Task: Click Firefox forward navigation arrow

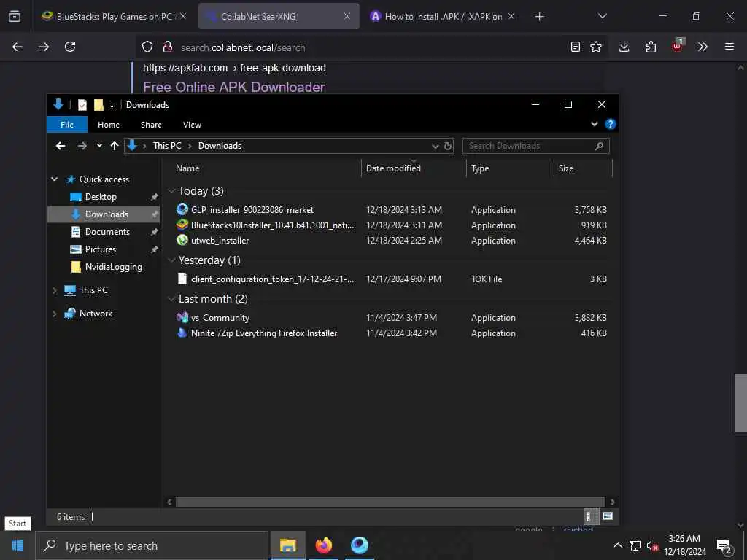Action: pyautogui.click(x=44, y=47)
